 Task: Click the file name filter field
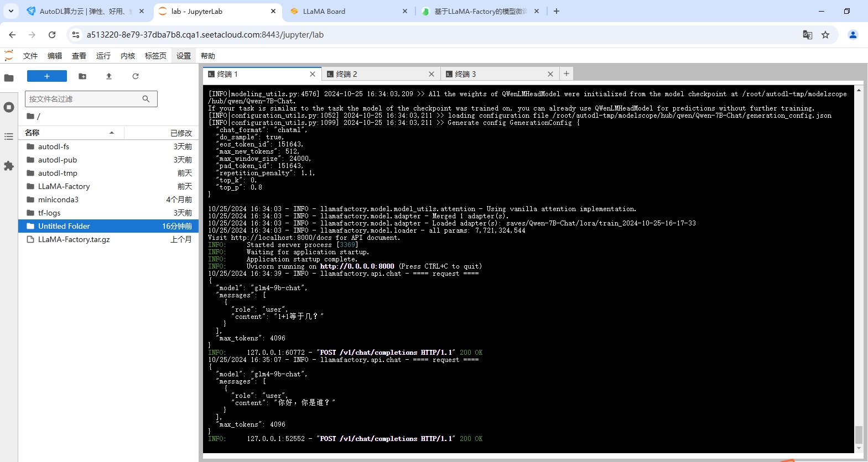click(83, 99)
